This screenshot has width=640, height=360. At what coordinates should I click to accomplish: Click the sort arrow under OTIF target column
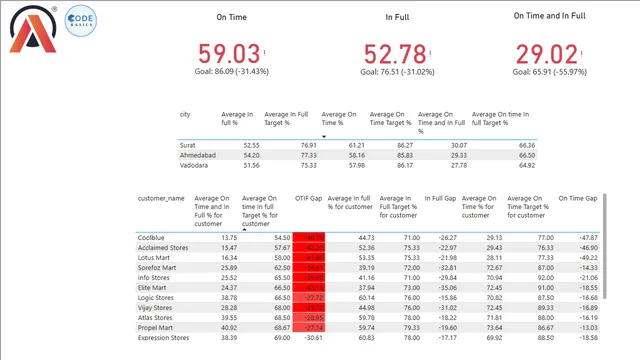point(244,229)
